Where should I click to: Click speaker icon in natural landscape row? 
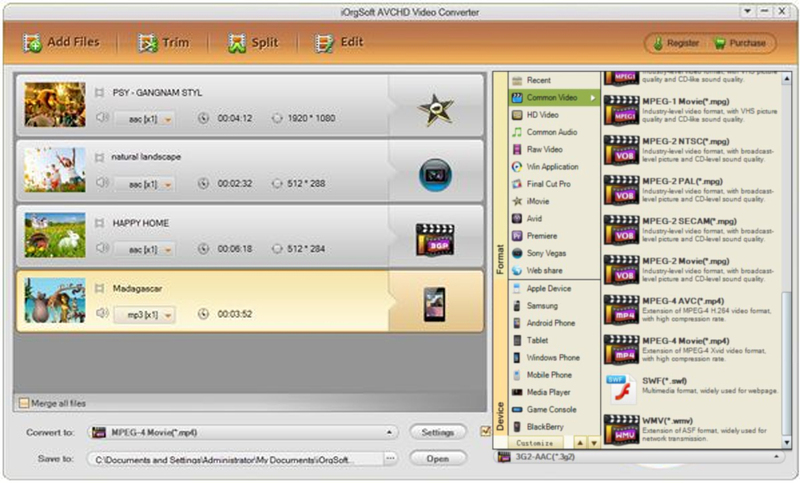point(102,182)
